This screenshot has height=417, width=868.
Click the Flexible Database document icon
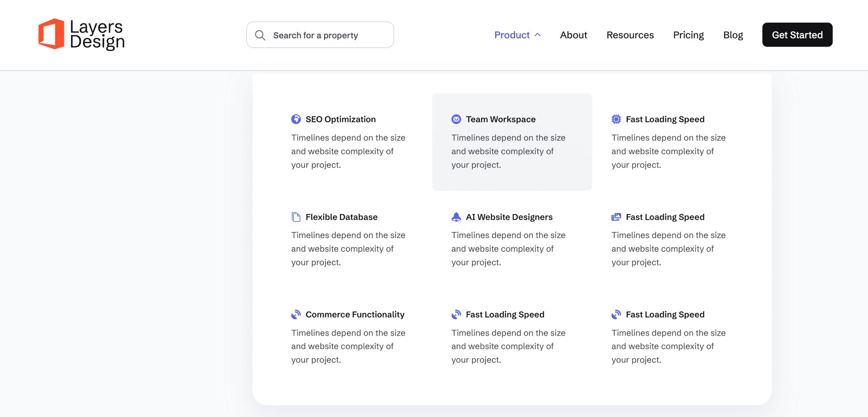(296, 217)
